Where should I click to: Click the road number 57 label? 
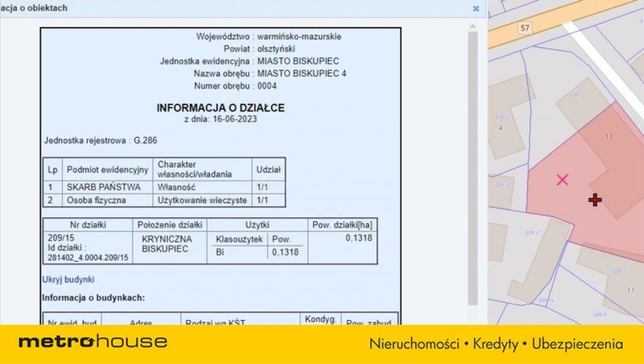[525, 28]
